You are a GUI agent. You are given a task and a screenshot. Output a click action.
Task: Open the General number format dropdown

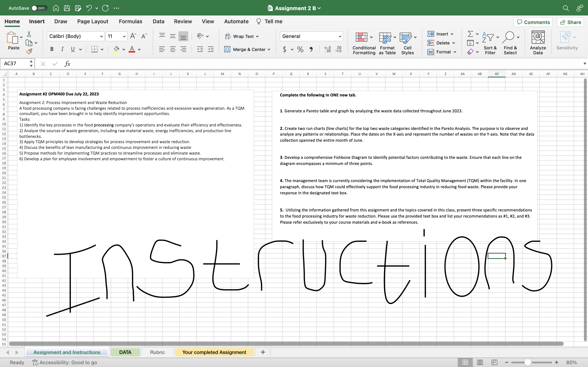point(340,36)
